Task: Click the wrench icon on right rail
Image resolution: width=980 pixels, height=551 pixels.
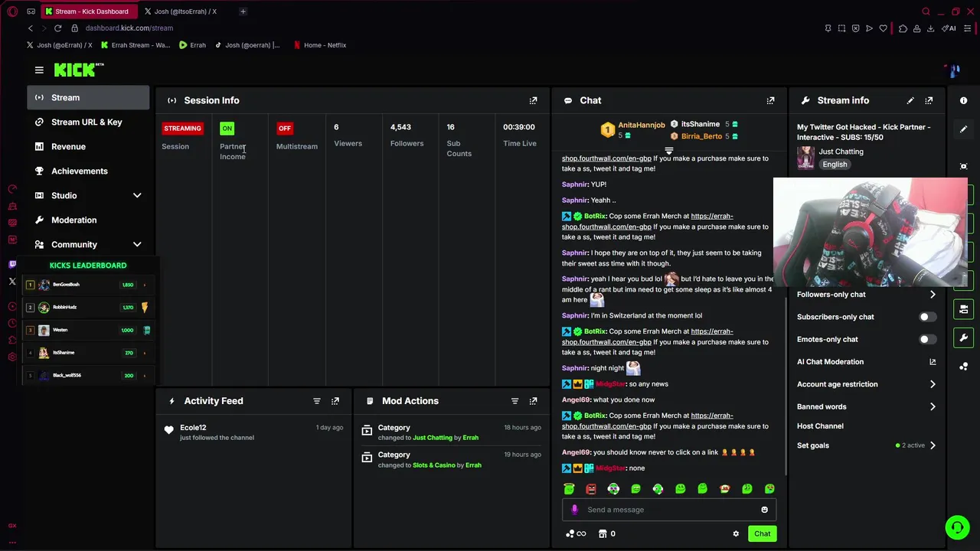Action: click(964, 337)
